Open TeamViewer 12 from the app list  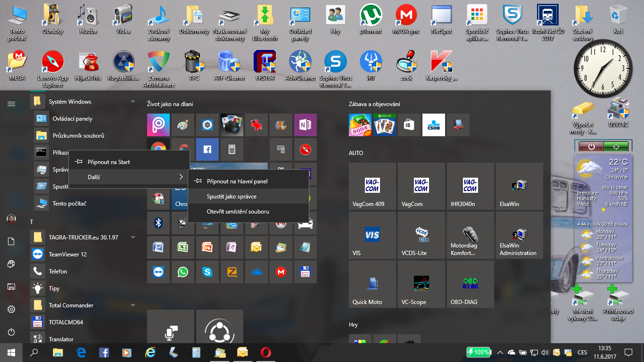(67, 254)
